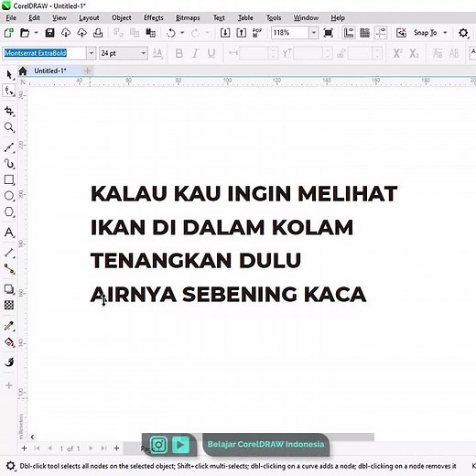The height and width of the screenshot is (476, 476).
Task: Click the Print icon
Action: click(x=98, y=33)
